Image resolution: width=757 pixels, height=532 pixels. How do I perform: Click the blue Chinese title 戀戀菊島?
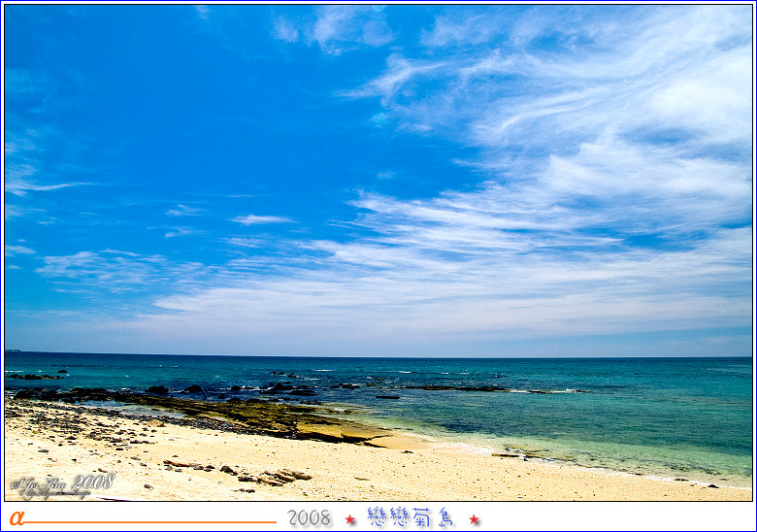tap(411, 517)
